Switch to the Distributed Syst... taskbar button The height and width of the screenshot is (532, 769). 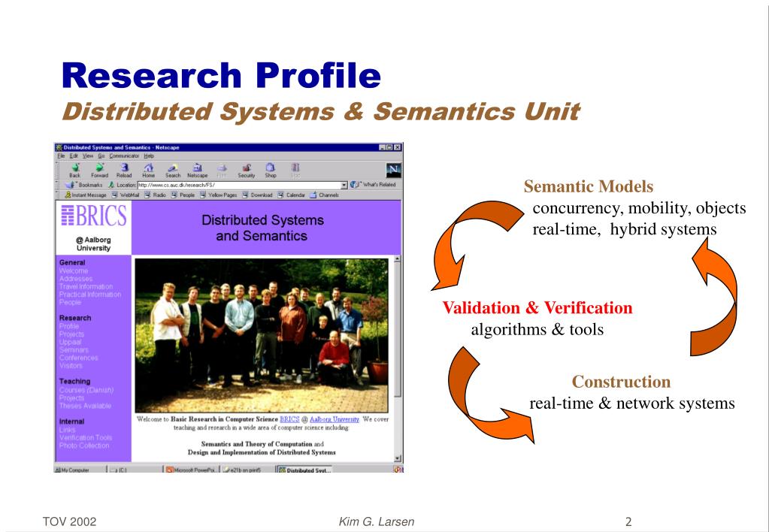tap(305, 470)
